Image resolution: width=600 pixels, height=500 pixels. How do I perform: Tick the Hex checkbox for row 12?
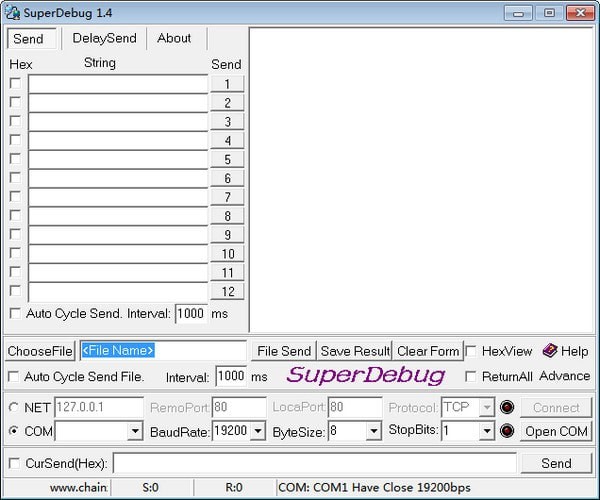(15, 291)
